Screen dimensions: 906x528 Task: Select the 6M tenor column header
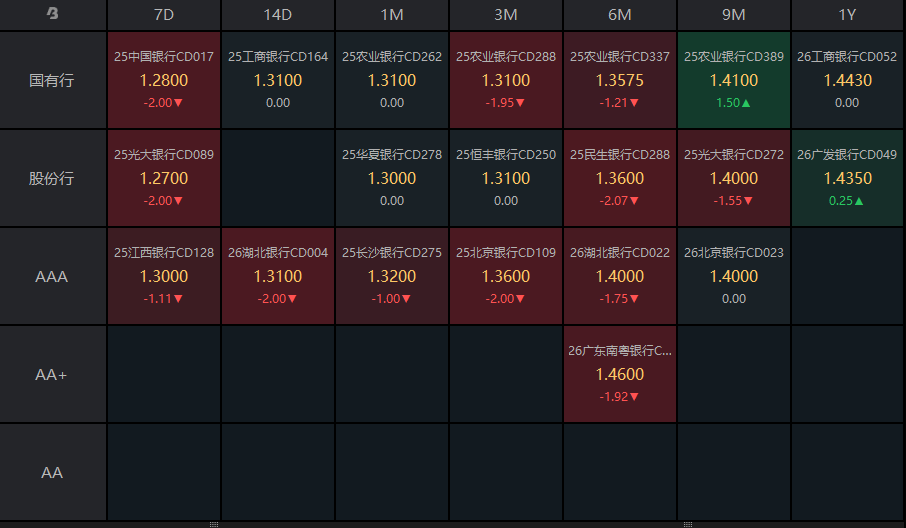click(619, 15)
